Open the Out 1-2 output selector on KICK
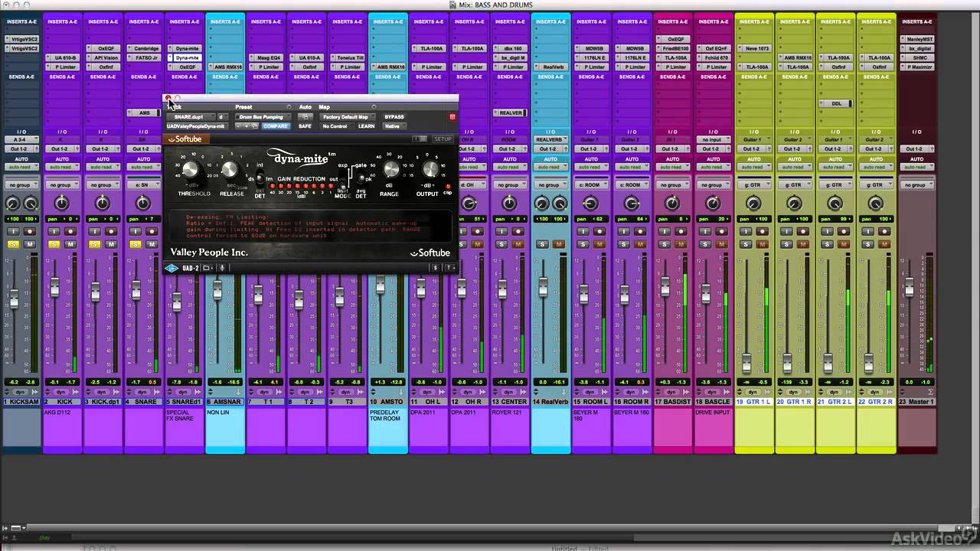 tap(61, 149)
